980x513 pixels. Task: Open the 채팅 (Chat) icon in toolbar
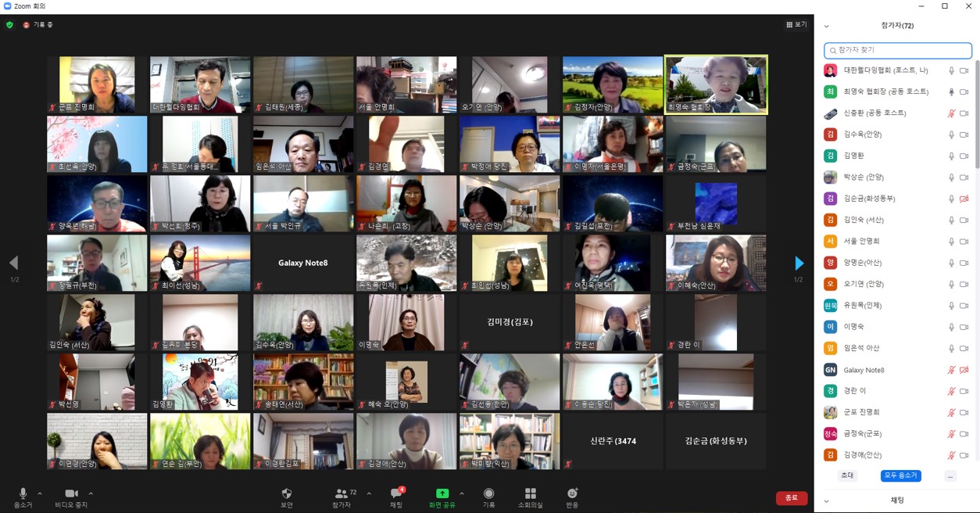pos(396,494)
